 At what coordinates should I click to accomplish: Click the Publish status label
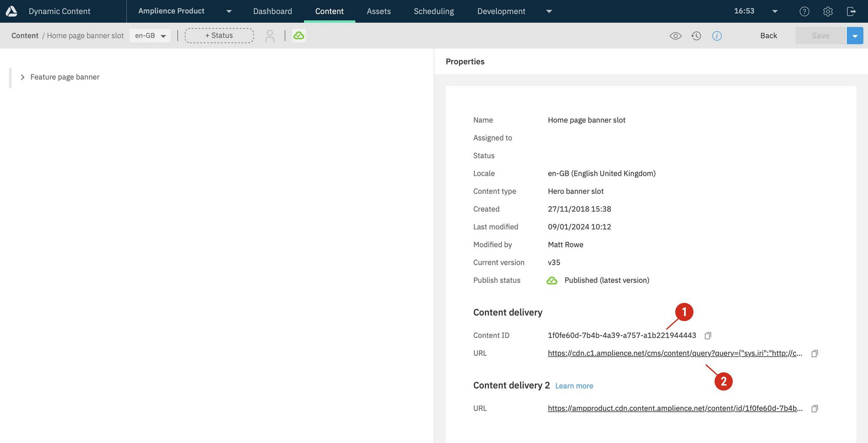[497, 281]
